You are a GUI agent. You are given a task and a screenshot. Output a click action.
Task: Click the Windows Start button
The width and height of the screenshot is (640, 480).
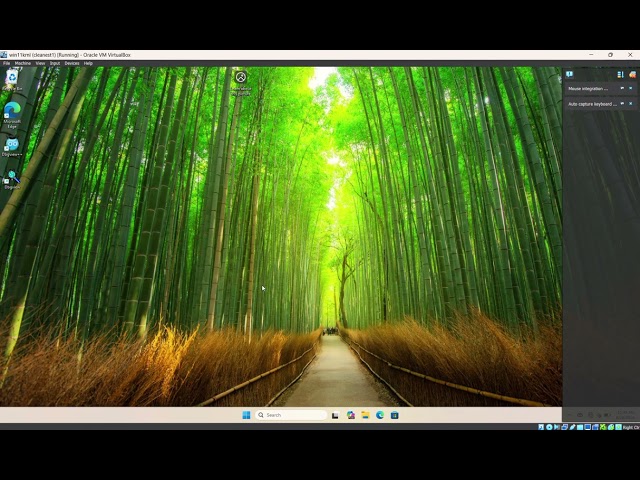pos(246,415)
